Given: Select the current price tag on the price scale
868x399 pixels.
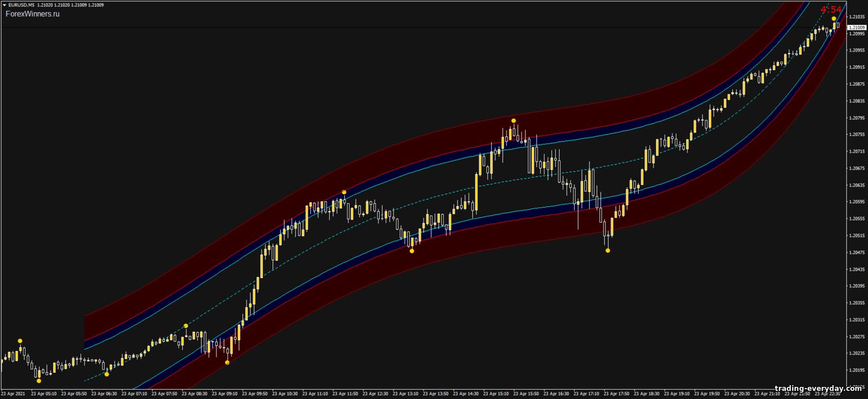Looking at the screenshot, I should click(x=856, y=27).
